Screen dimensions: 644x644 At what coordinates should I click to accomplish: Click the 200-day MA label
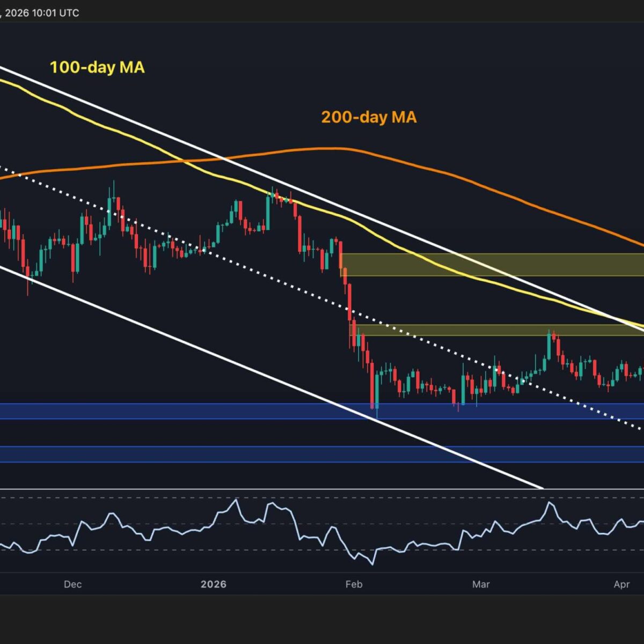[369, 117]
